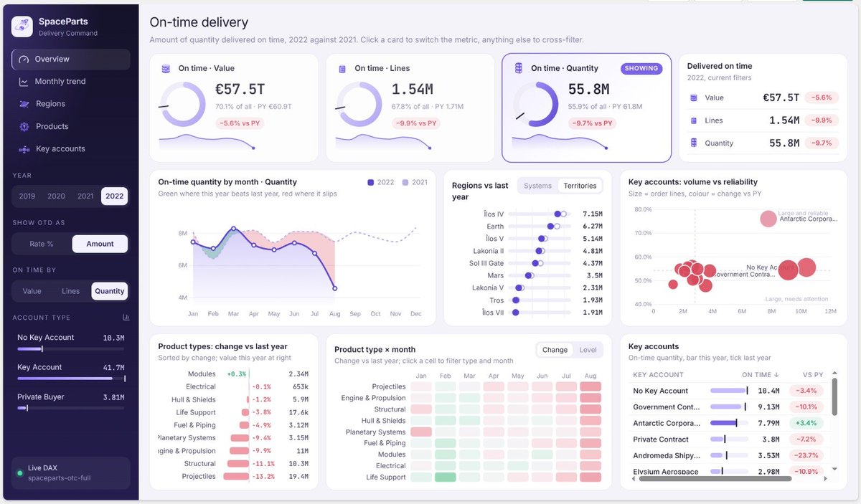Sort table by ON TIME column

pyautogui.click(x=760, y=375)
